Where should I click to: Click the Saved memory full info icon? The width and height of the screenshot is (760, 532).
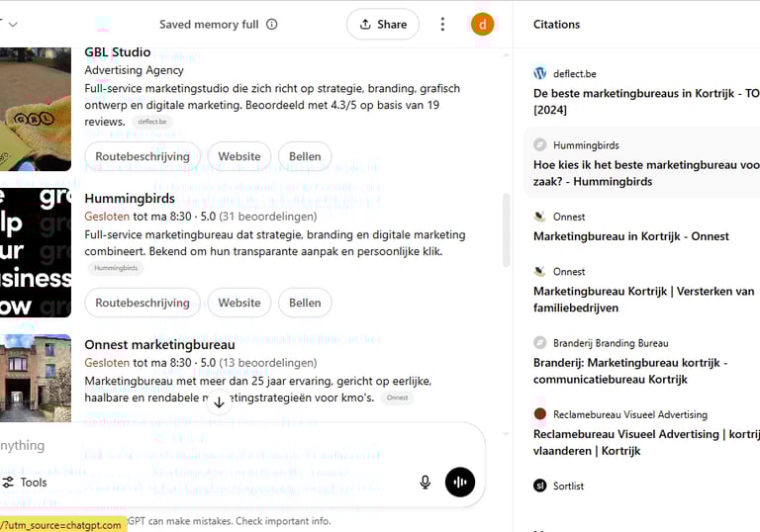coord(272,25)
